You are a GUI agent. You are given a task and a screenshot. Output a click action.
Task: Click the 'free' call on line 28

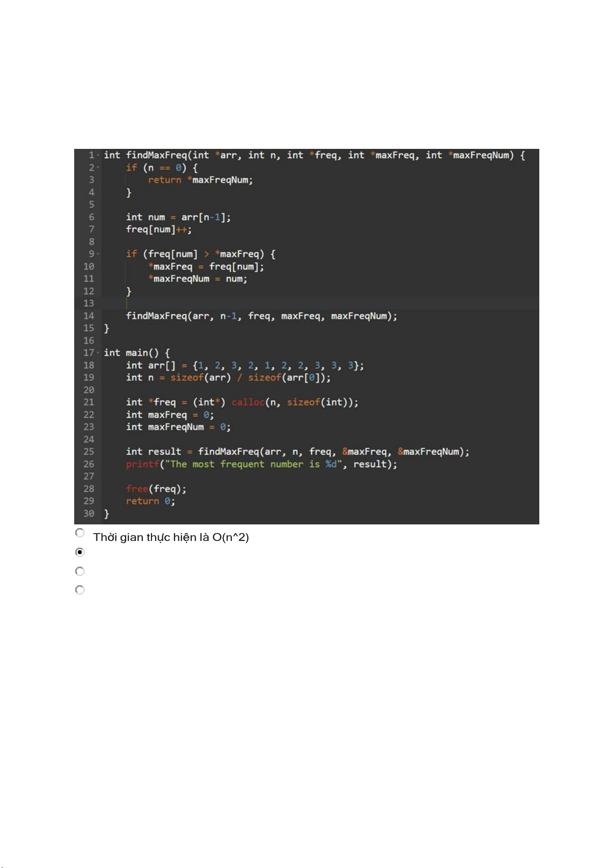click(137, 489)
